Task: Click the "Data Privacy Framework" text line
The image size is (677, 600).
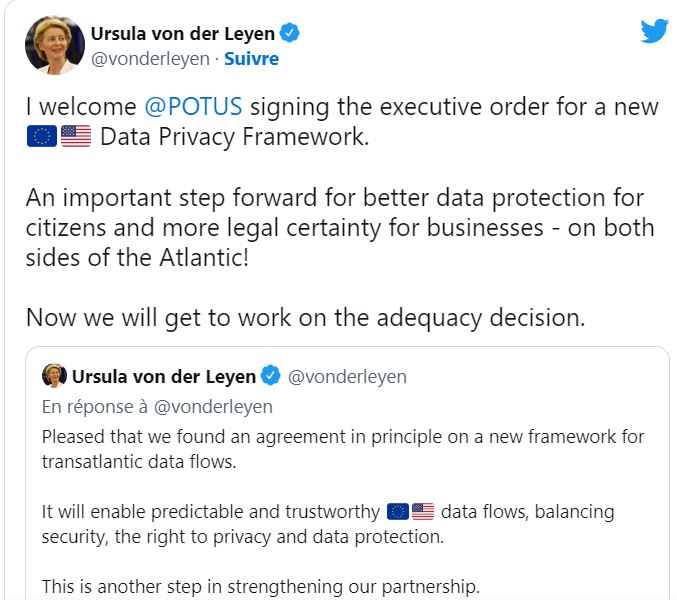Action: (234, 137)
